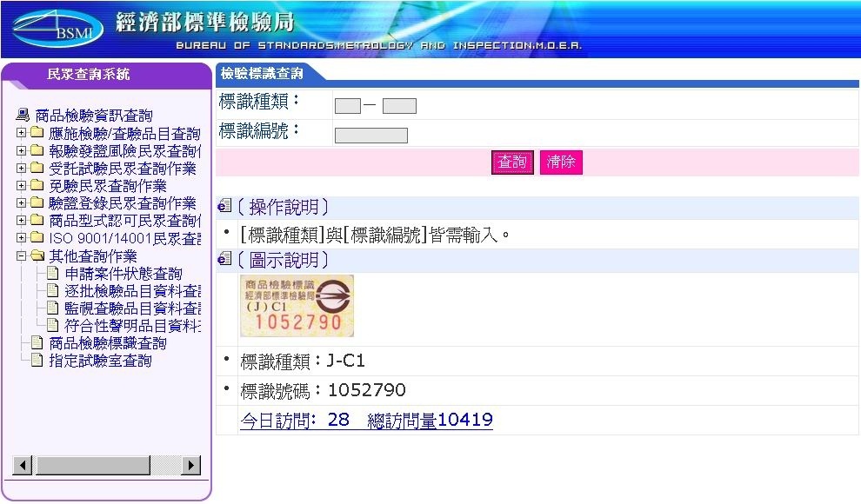861x504 pixels.
Task: Click the sample inspection mark image
Action: click(x=297, y=306)
